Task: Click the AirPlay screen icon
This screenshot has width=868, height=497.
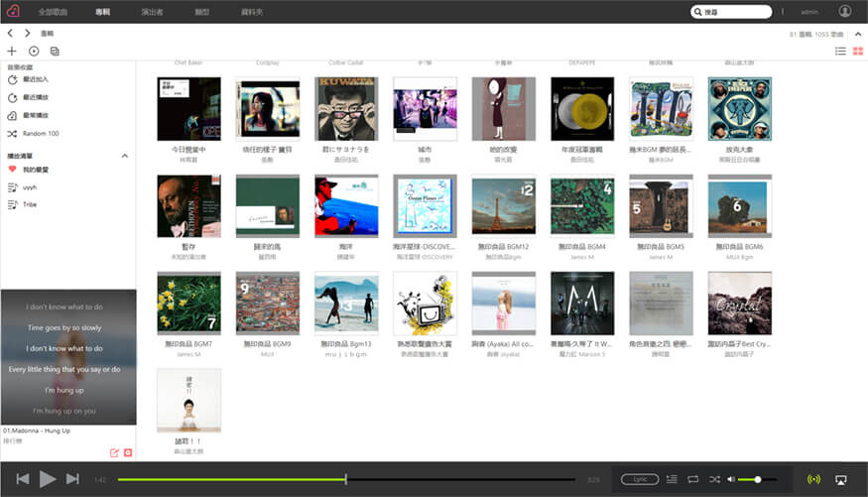Action: (841, 480)
